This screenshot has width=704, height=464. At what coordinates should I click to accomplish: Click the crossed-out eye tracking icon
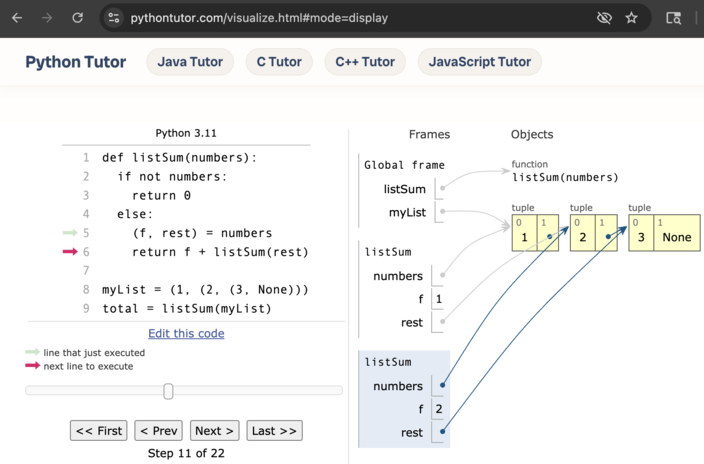tap(604, 18)
